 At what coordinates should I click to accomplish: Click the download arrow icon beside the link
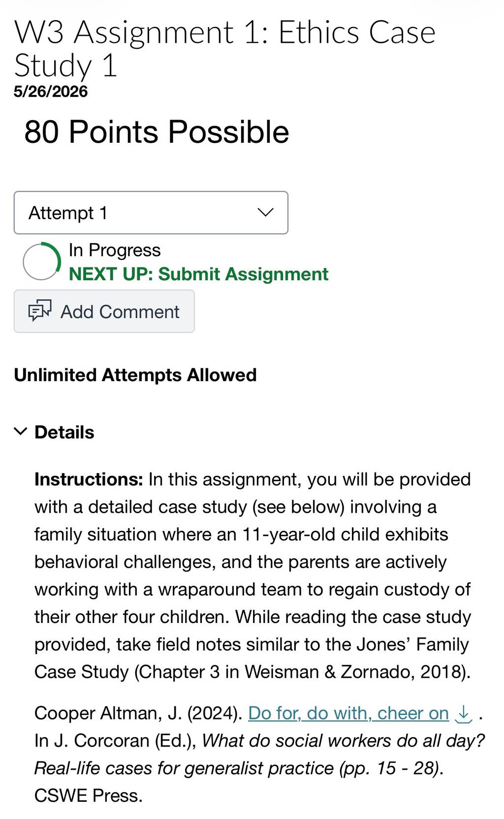[x=463, y=714]
